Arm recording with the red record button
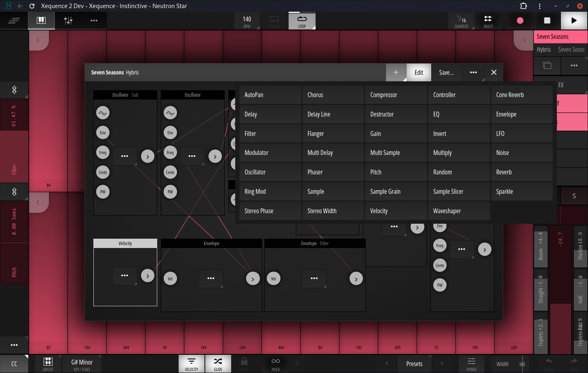The width and height of the screenshot is (588, 373). 520,21
